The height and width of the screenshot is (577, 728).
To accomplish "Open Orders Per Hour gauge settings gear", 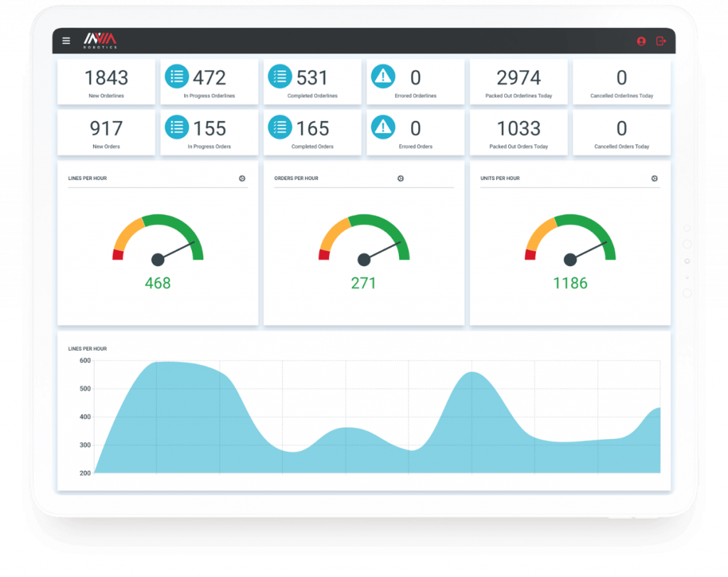I will click(x=401, y=179).
